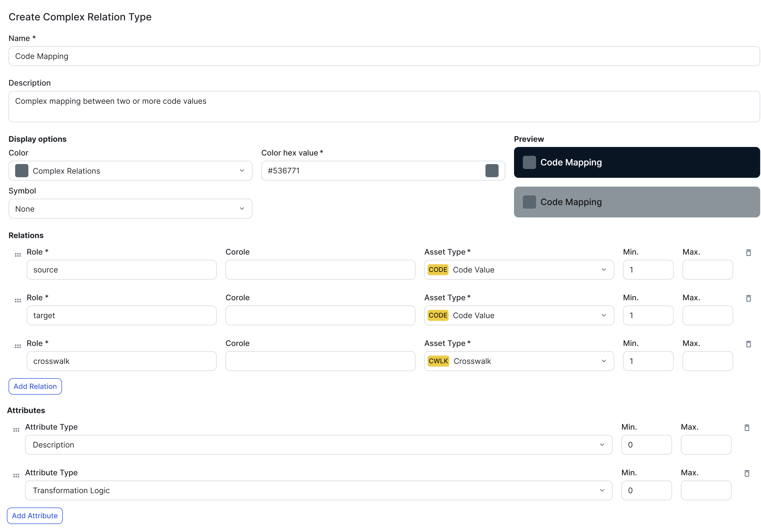Delete the target relation row via its trash icon
The height and width of the screenshot is (532, 761).
click(x=748, y=298)
